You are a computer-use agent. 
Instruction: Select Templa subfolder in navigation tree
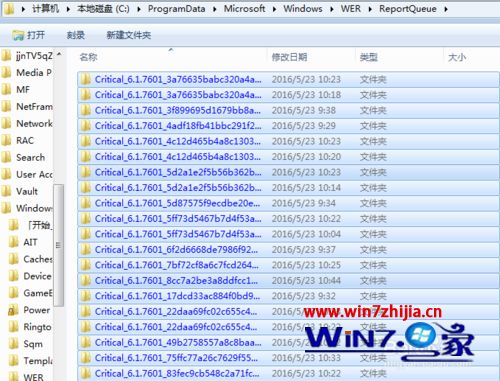point(31,361)
